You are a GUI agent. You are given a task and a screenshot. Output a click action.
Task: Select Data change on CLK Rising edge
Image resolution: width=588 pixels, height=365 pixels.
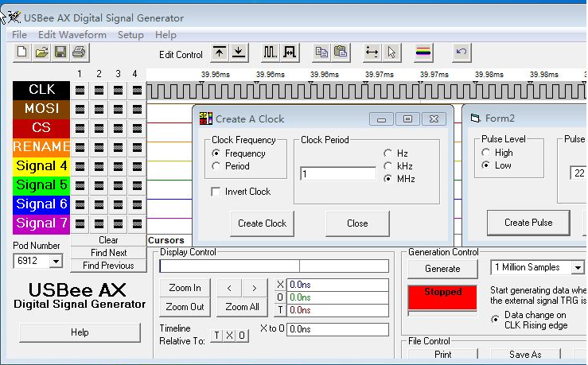point(496,320)
